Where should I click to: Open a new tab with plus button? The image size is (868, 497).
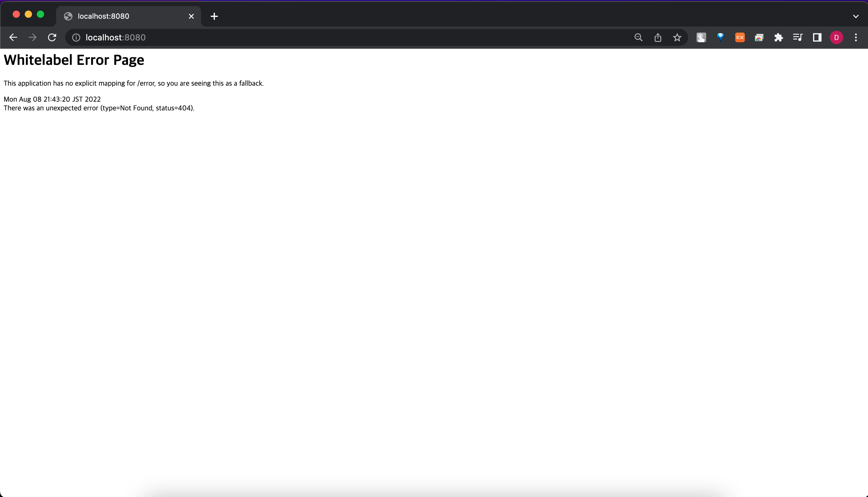pyautogui.click(x=214, y=16)
